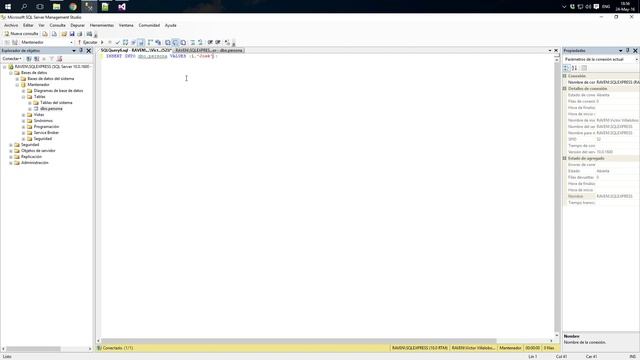Run the query with the Ejecutar button
This screenshot has height=360, width=640.
tap(87, 42)
